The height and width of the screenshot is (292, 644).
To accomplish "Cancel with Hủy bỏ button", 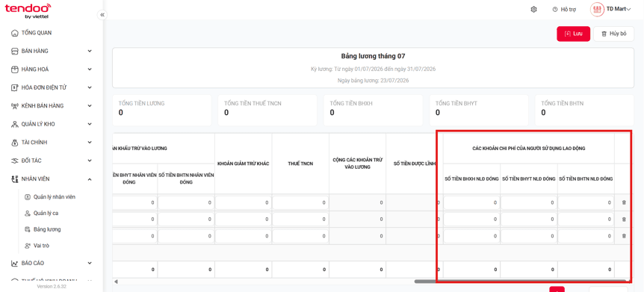I will [613, 34].
